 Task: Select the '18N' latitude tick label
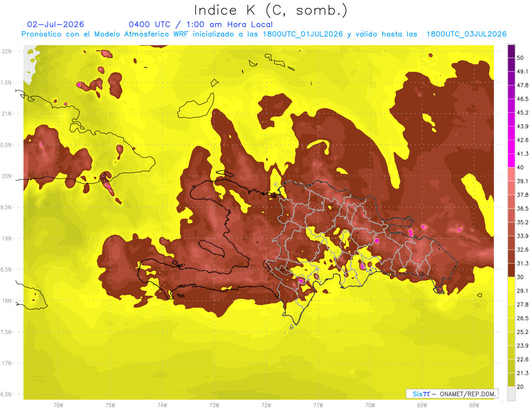pos(7,301)
